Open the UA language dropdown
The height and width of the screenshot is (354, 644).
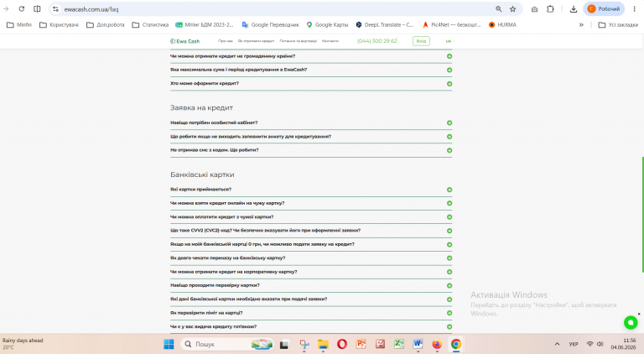coord(449,41)
